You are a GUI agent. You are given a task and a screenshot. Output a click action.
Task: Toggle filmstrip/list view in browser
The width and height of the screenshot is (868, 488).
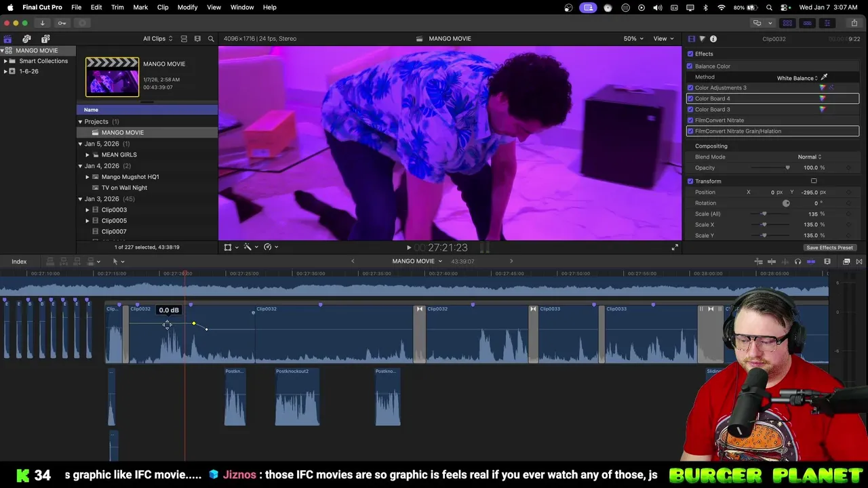tap(184, 39)
